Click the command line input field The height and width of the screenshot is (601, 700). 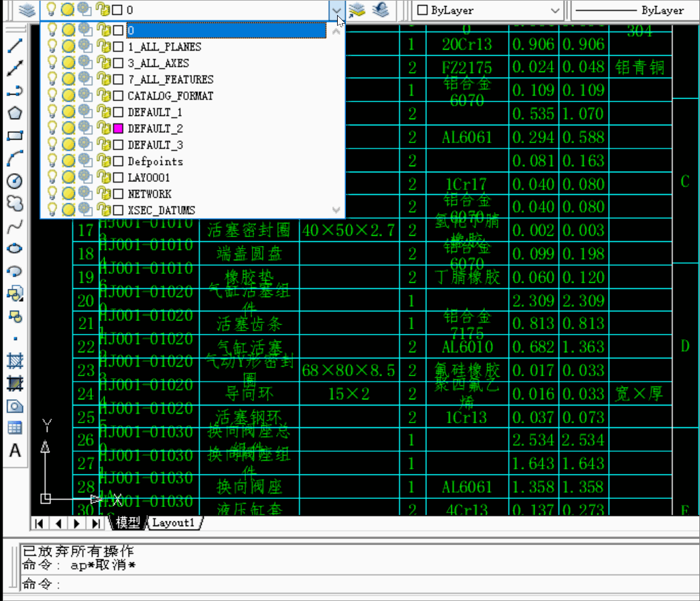point(357,584)
